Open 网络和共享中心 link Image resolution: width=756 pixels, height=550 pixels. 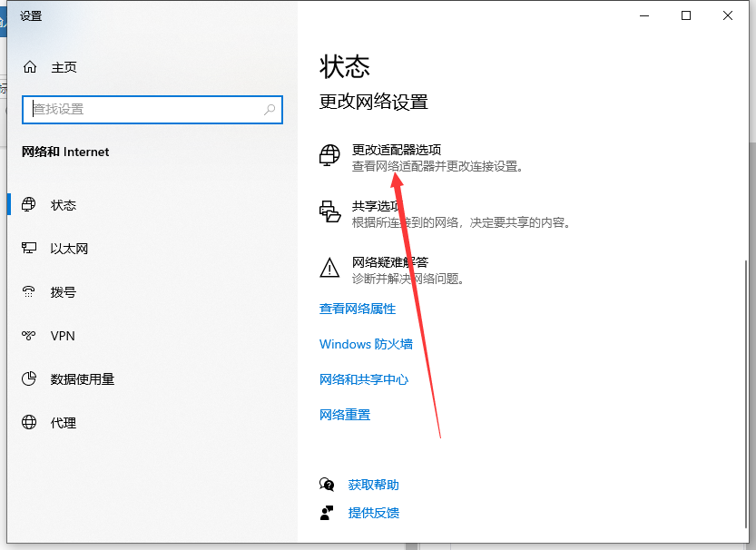click(364, 379)
